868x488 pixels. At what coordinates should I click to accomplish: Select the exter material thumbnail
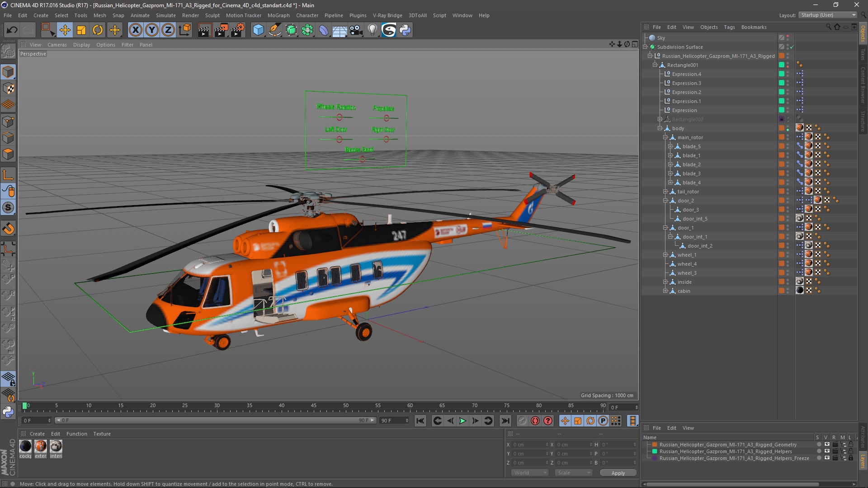click(41, 446)
